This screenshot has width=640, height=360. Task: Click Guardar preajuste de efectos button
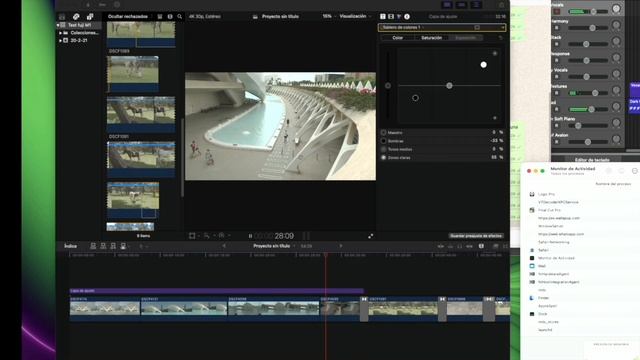[x=476, y=236]
